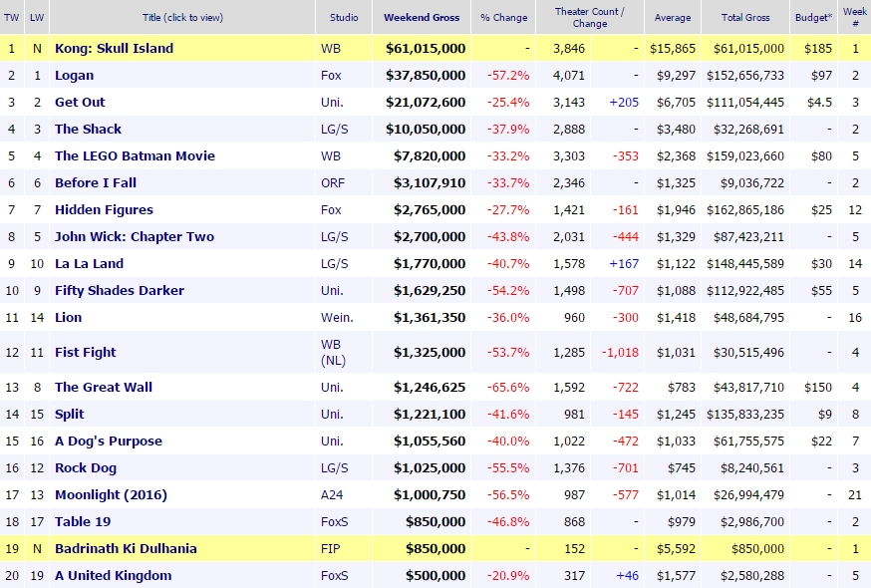Click the Fist Fight title link
871x588 pixels.
tap(85, 353)
